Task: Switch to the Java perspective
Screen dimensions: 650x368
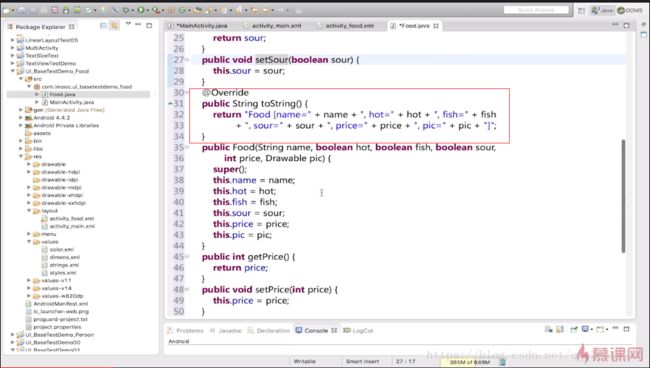Action: pos(602,10)
